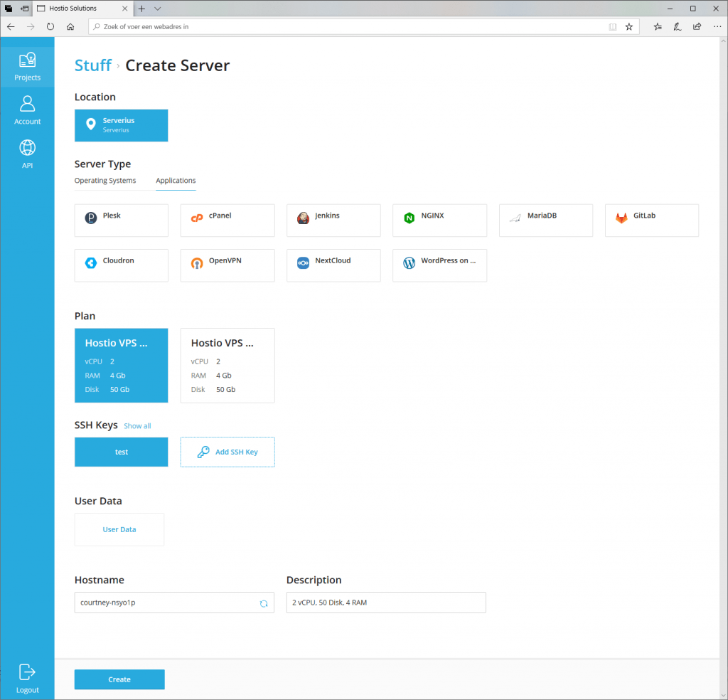
Task: Open the web notes pen tool
Action: pyautogui.click(x=678, y=26)
